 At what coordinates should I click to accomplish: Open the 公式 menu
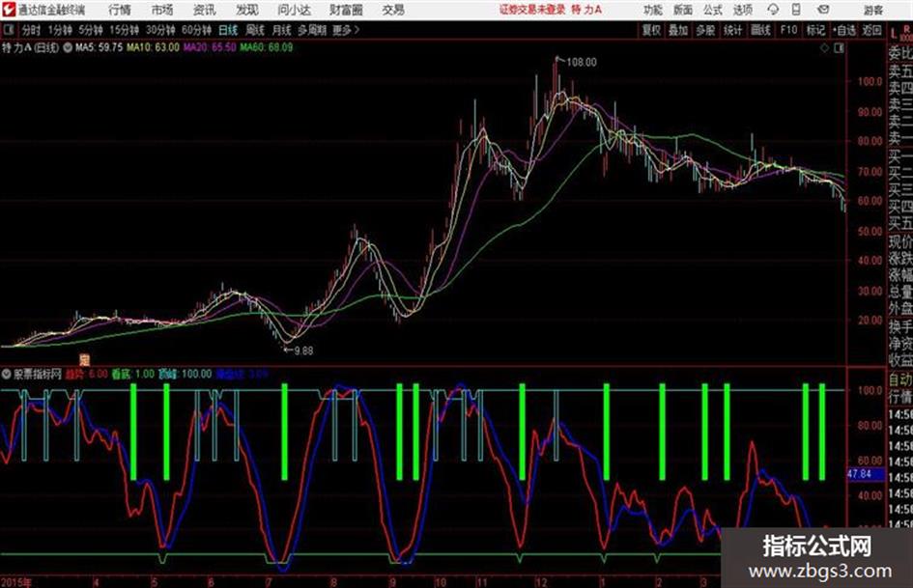point(713,10)
